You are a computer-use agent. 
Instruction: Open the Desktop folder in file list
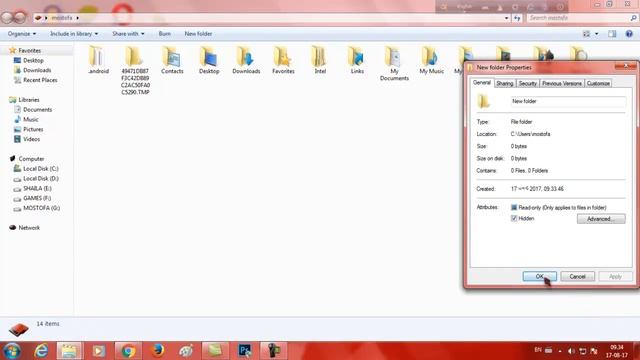tap(209, 60)
